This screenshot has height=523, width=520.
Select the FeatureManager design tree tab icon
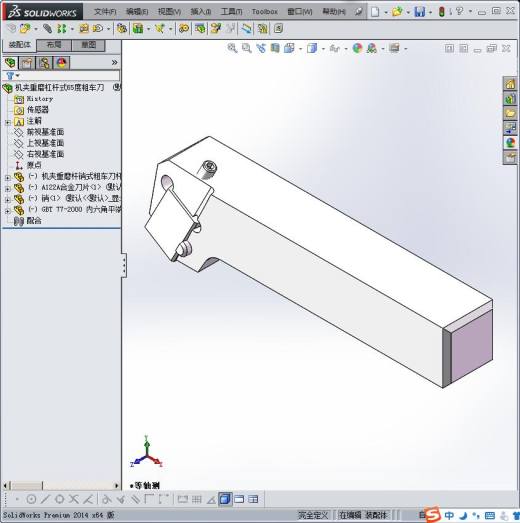10,63
